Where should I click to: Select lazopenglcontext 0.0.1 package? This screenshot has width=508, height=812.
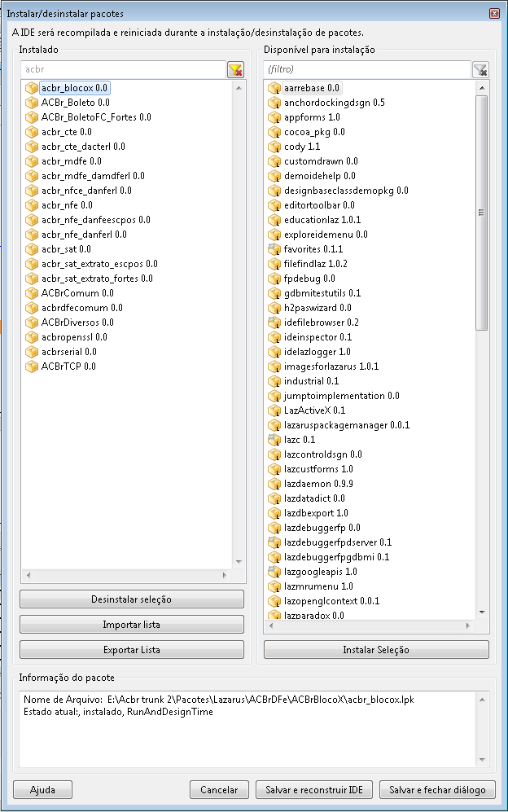tap(331, 601)
